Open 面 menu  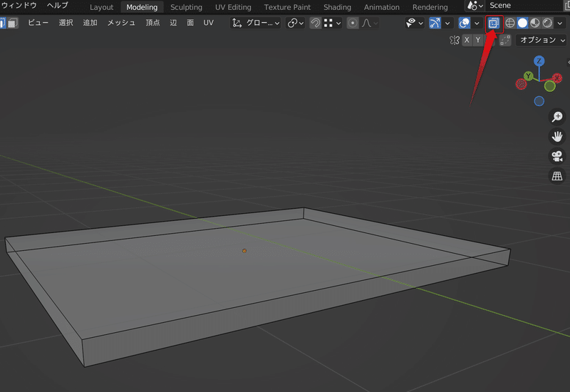190,23
